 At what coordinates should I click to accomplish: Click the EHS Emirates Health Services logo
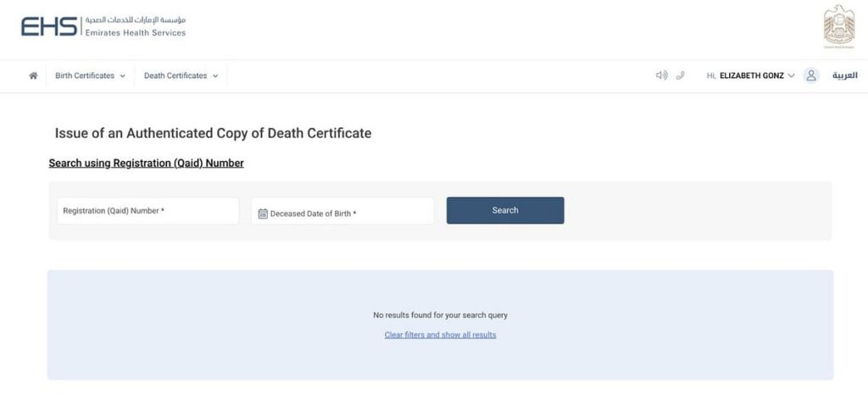click(103, 26)
